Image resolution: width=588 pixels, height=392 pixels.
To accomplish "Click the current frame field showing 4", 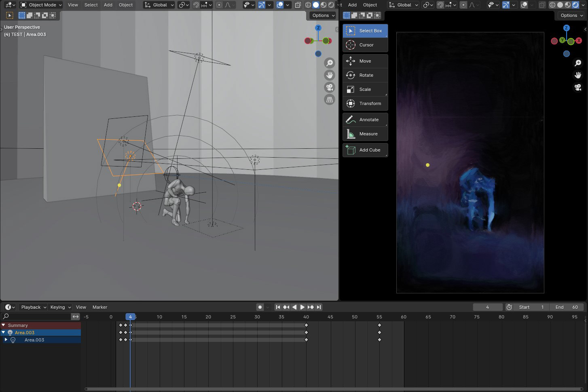I will coord(488,307).
